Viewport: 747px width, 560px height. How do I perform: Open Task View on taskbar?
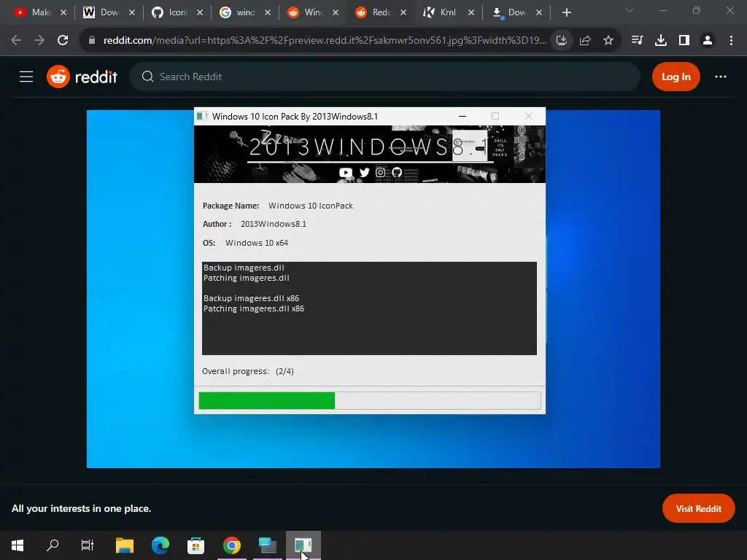click(x=88, y=545)
